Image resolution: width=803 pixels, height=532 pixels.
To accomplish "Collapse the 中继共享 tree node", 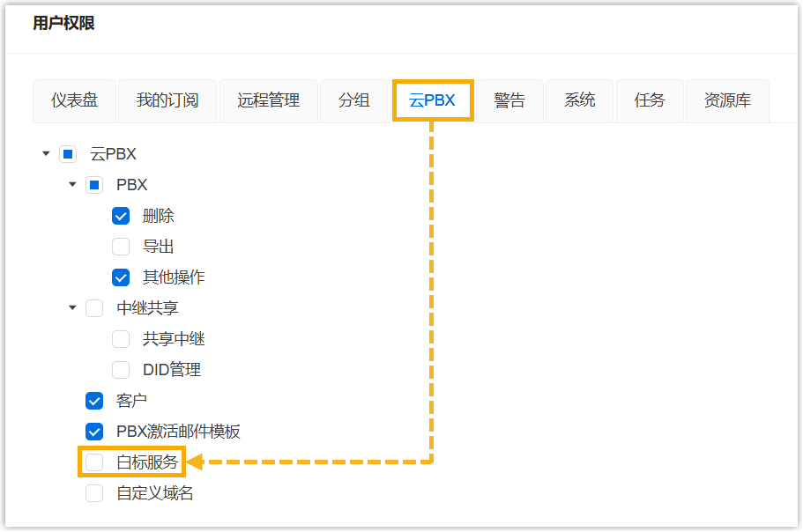I will [72, 308].
